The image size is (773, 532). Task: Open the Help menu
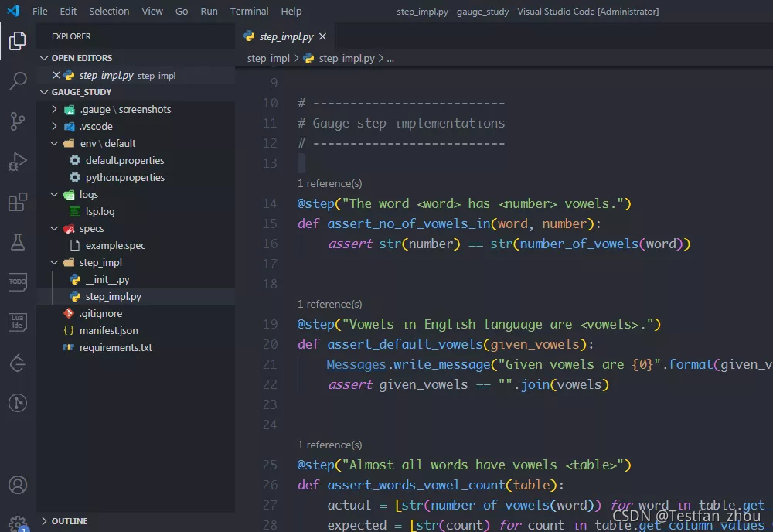[291, 11]
